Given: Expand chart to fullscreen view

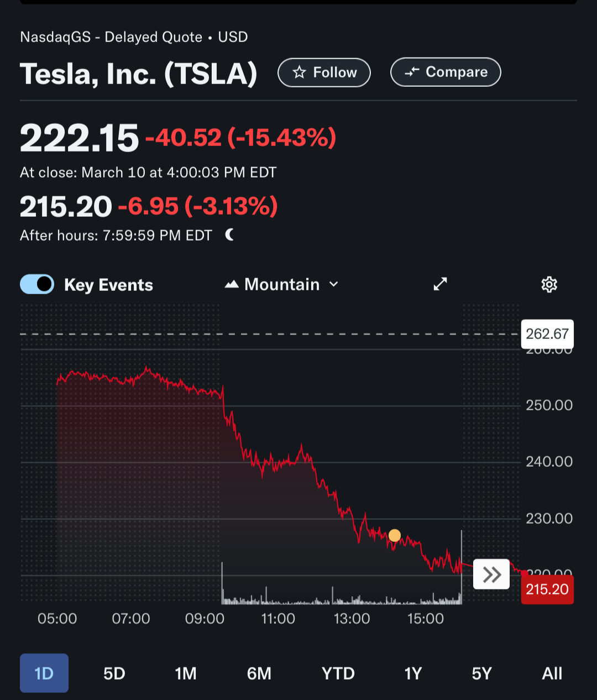Looking at the screenshot, I should [440, 284].
